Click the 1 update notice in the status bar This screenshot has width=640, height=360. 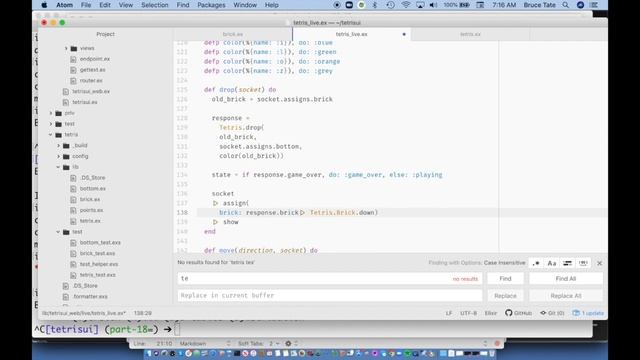pyautogui.click(x=588, y=313)
